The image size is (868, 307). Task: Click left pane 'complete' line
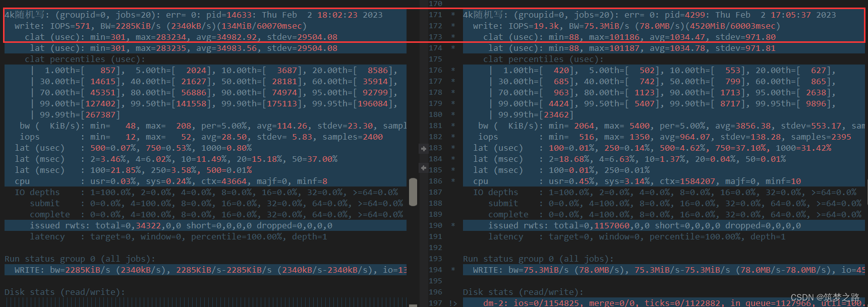[216, 215]
